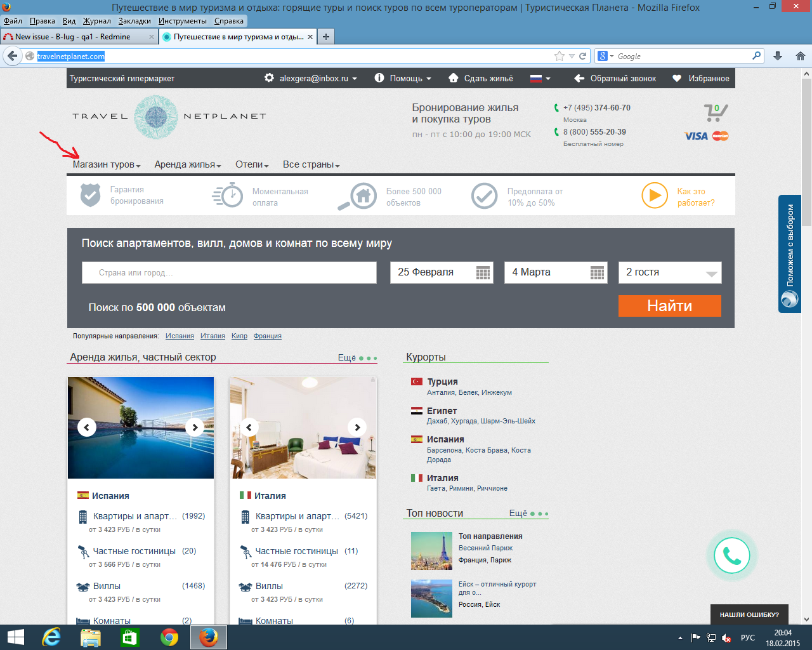Open calendar icon for 4 Марта

click(597, 273)
